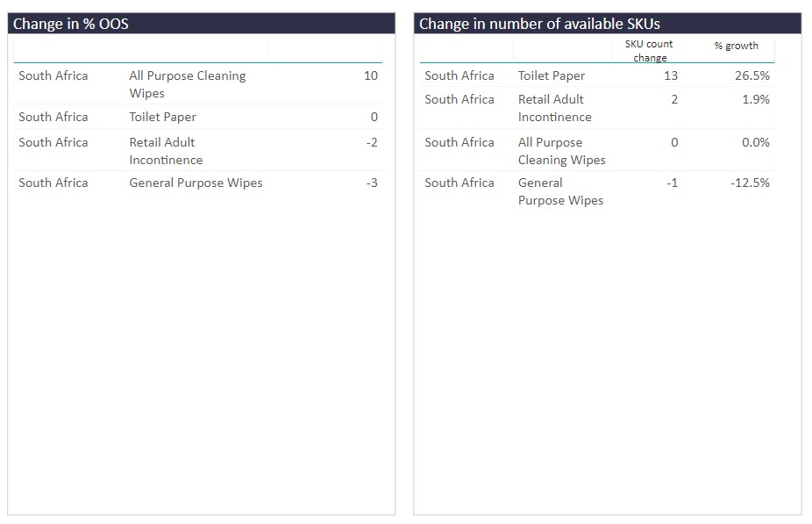
Task: Click the OOS change value 10
Action: pos(370,75)
